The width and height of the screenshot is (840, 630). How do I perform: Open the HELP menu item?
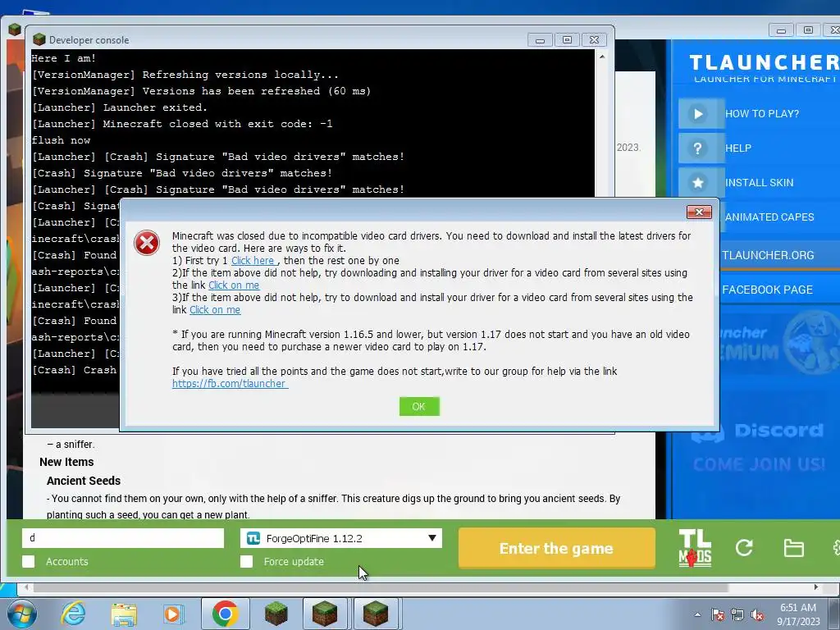point(738,148)
